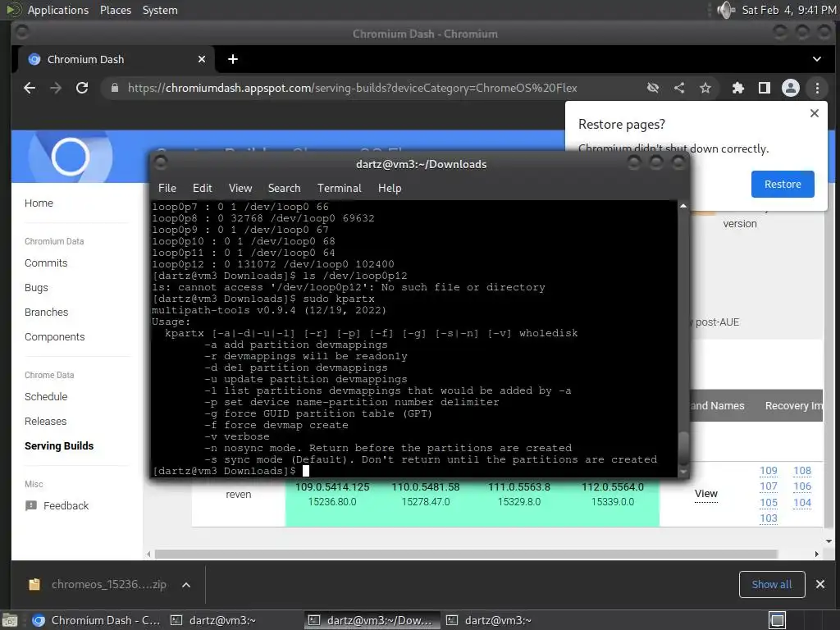Click version cell 109.0.5414.125
Screen dimensions: 840x630
[x=332, y=487]
